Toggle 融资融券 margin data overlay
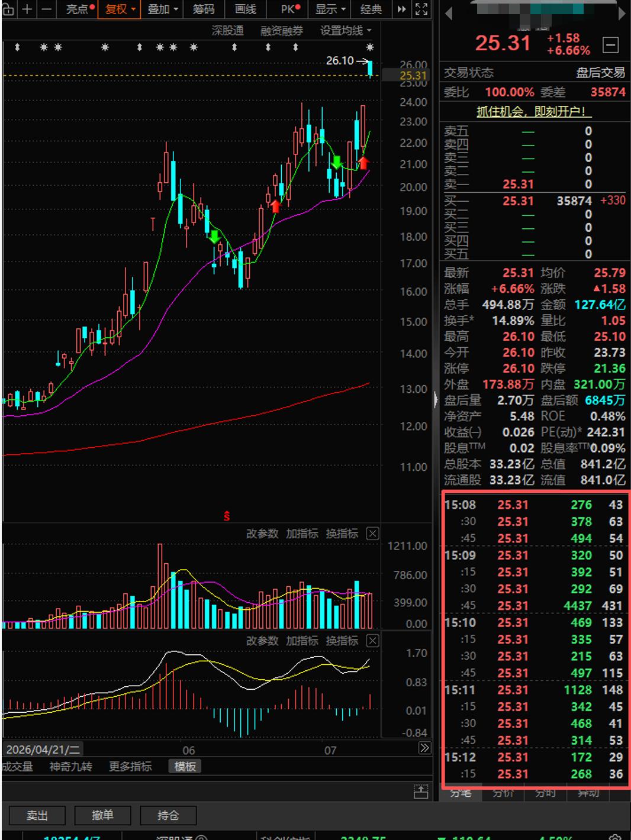The width and height of the screenshot is (631, 840). [282, 31]
